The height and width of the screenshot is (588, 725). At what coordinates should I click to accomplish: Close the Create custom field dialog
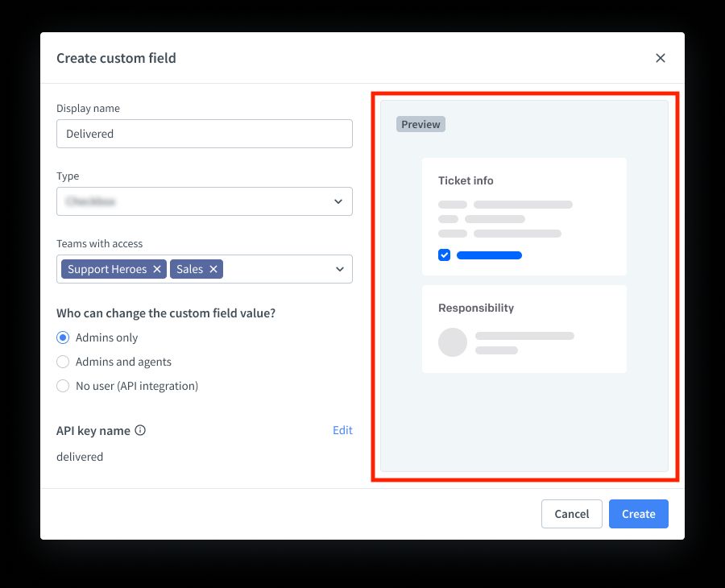(x=661, y=58)
